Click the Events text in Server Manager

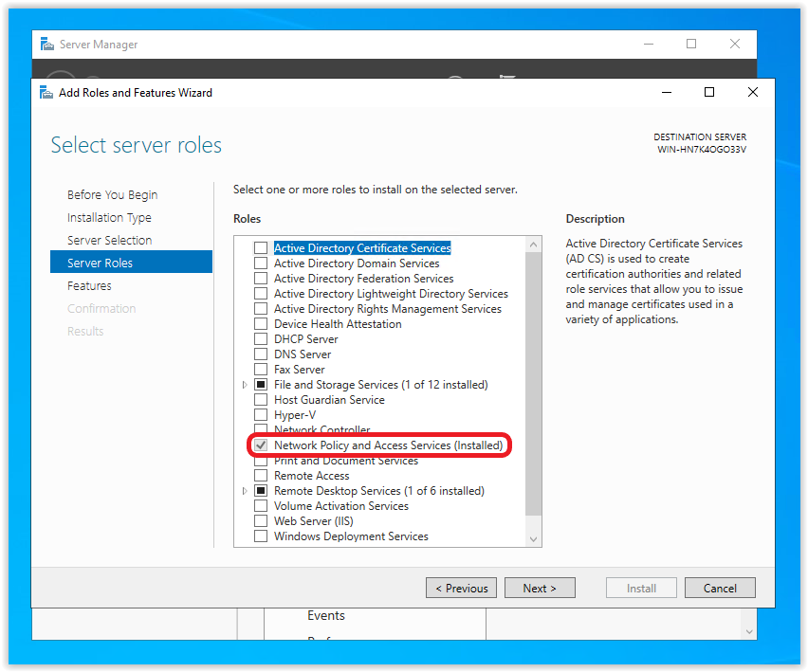(326, 616)
